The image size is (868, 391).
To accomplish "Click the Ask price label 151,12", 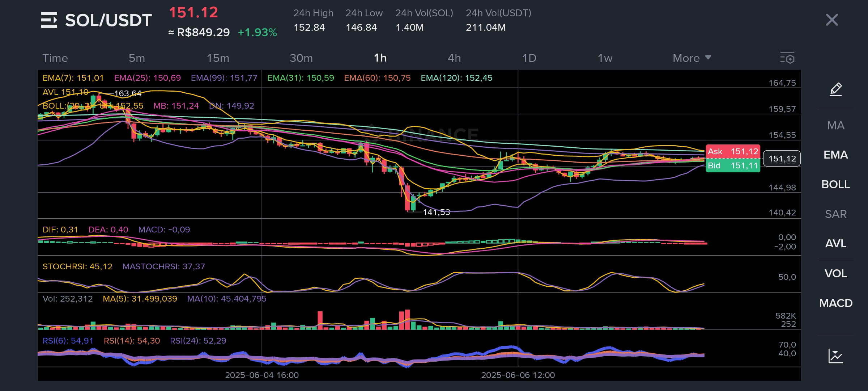I will 733,151.
